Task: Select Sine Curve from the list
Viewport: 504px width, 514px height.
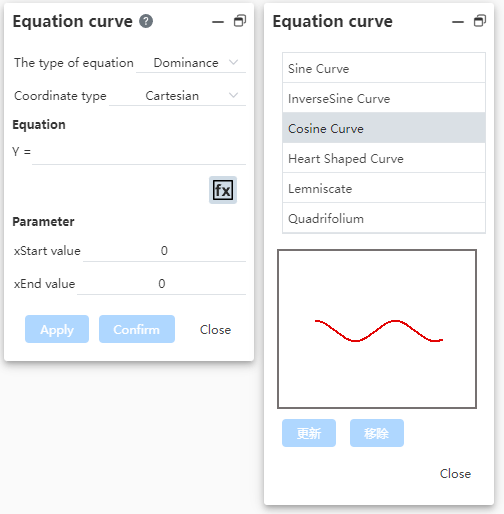Action: point(384,68)
